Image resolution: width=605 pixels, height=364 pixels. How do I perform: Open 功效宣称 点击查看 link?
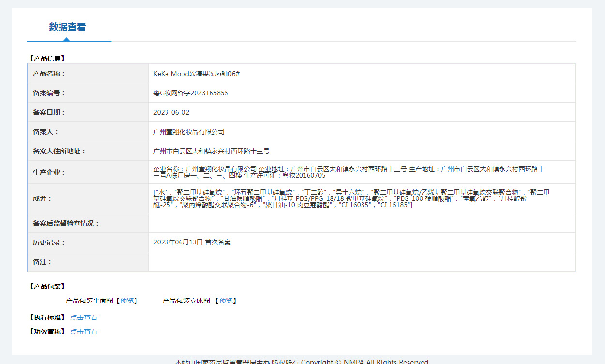click(84, 332)
